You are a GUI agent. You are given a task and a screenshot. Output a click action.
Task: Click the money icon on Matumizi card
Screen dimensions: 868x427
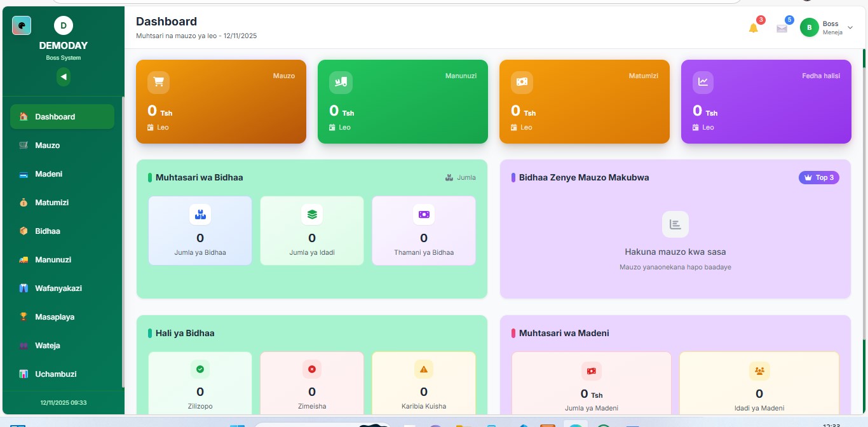pos(522,82)
